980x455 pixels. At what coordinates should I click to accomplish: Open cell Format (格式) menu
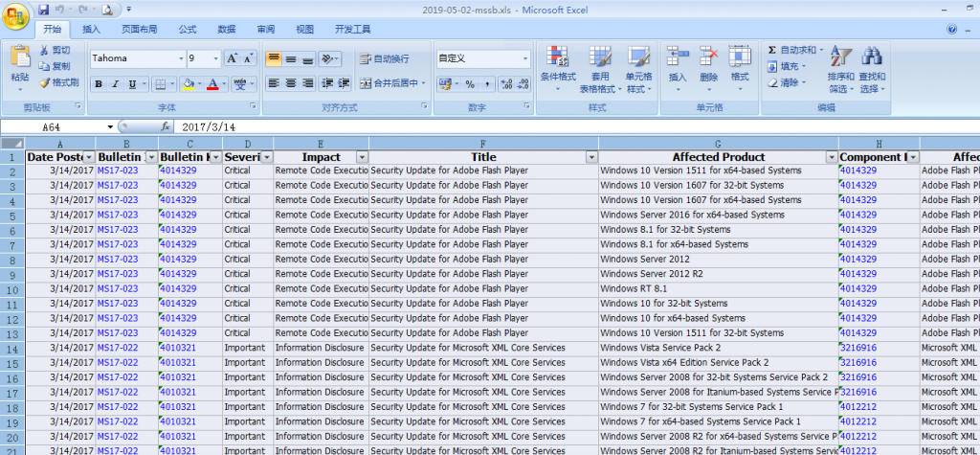coord(740,69)
